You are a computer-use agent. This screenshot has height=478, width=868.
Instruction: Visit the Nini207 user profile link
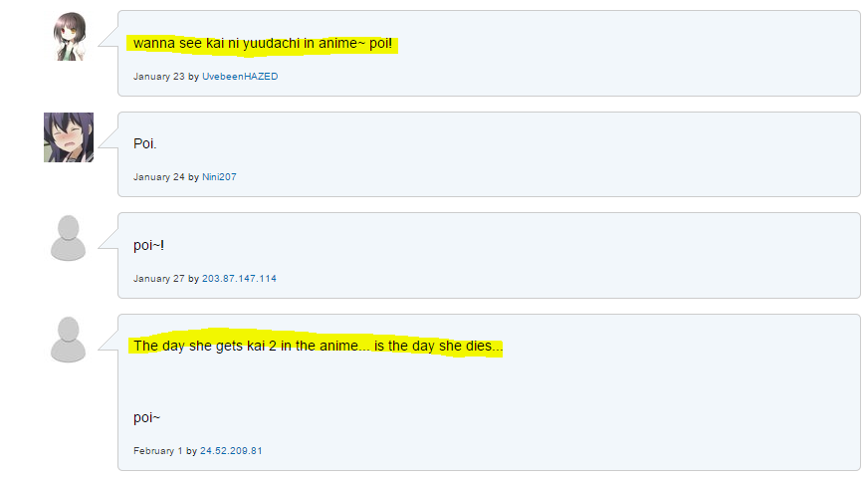click(x=219, y=177)
